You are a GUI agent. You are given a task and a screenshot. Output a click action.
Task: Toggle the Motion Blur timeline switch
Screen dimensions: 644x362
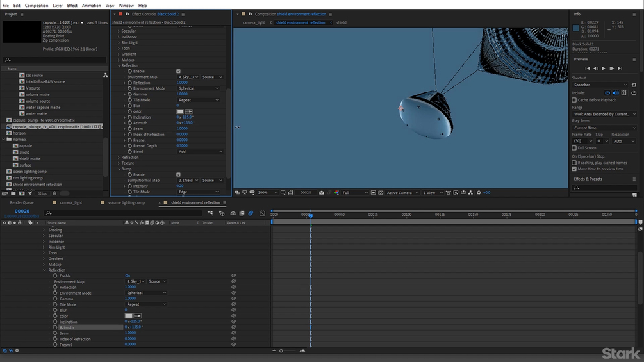pos(251,213)
